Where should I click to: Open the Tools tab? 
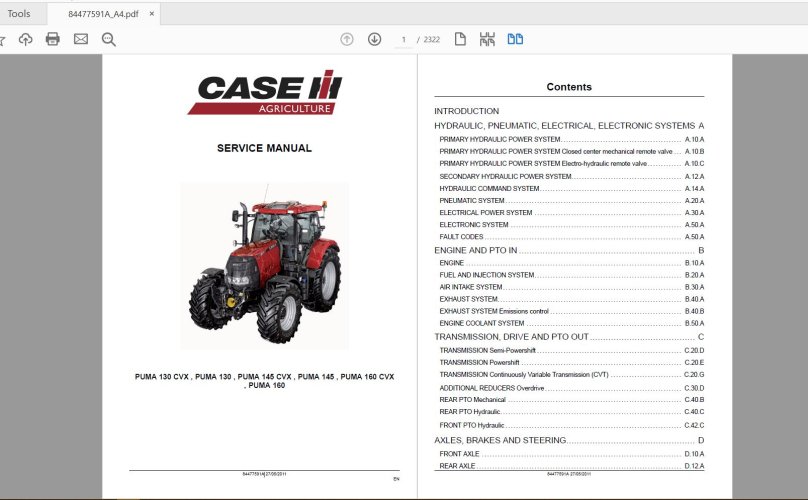coord(19,14)
